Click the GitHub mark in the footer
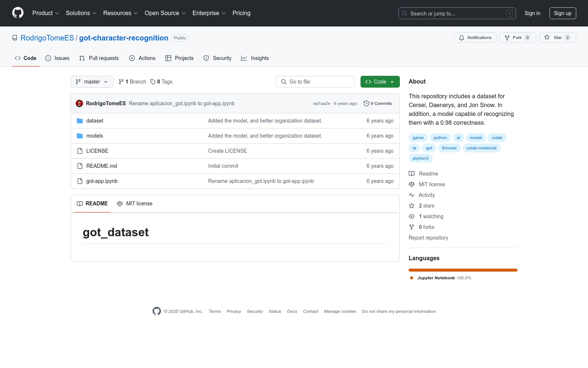Viewport: 588px width, 368px height. (x=157, y=311)
